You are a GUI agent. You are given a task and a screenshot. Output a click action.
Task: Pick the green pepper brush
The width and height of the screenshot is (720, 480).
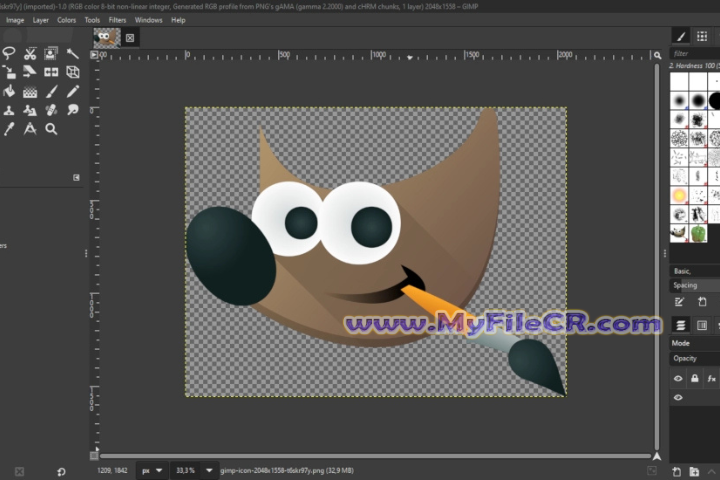pos(698,233)
